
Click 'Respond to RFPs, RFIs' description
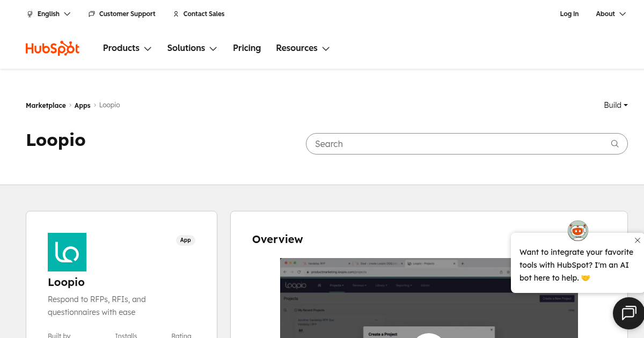pyautogui.click(x=97, y=306)
